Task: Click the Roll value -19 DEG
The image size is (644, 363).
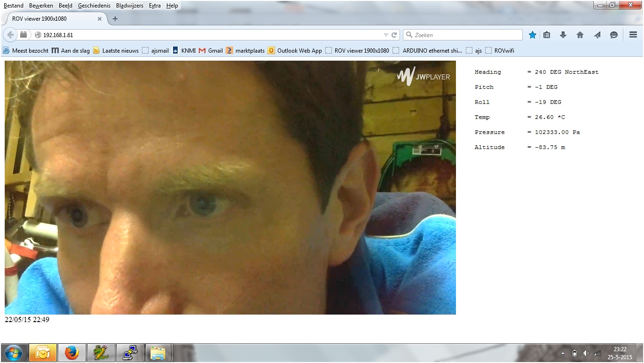Action: tap(548, 102)
